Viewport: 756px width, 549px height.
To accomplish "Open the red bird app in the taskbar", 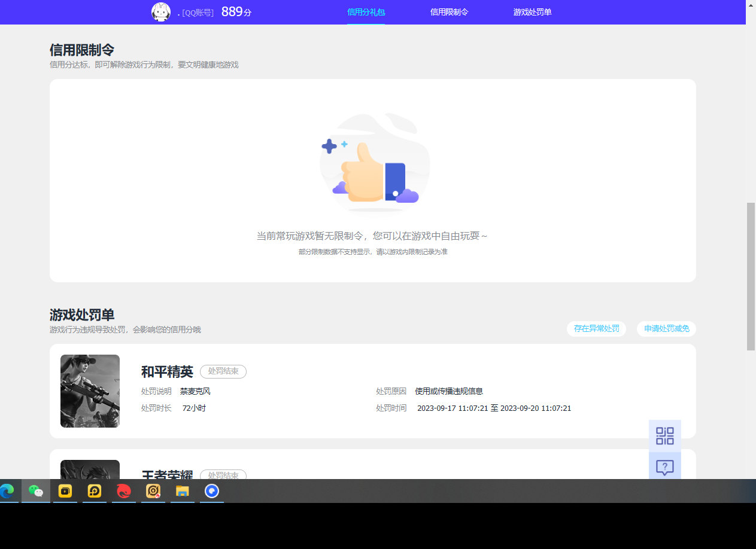I will (x=124, y=491).
